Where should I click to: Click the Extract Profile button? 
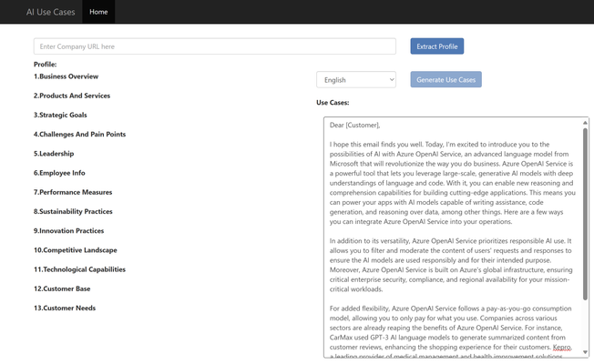[x=436, y=46]
